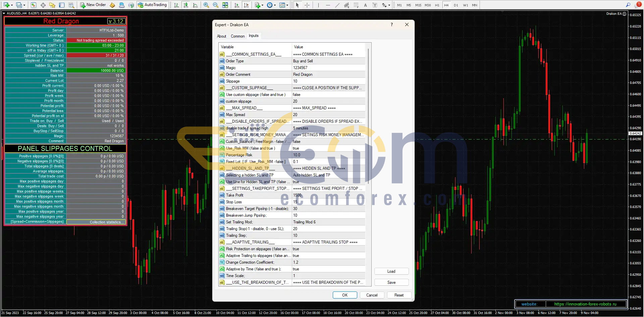The width and height of the screenshot is (644, 317).
Task: Select the Inputs tab
Action: pos(254,36)
